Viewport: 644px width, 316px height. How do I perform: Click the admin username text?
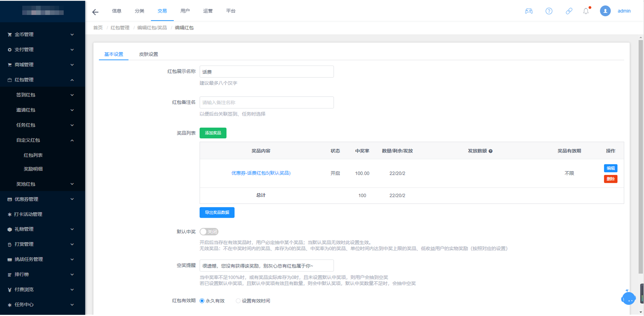pyautogui.click(x=624, y=11)
